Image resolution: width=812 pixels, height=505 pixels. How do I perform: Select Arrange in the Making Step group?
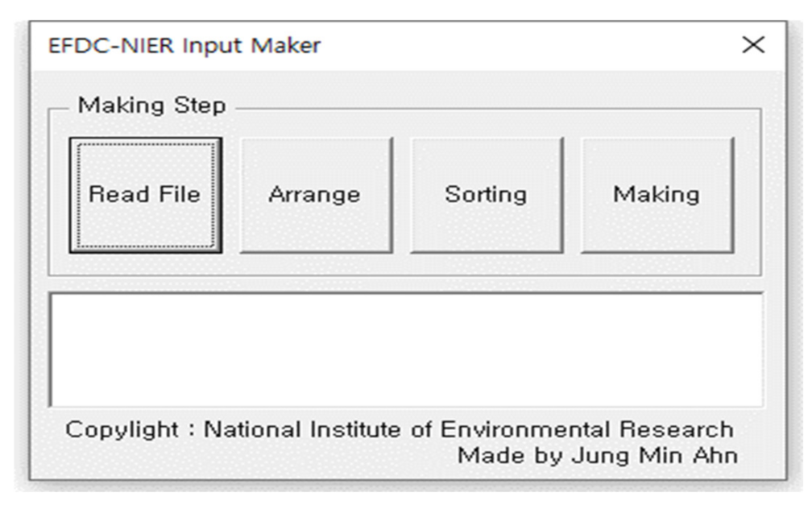(315, 195)
